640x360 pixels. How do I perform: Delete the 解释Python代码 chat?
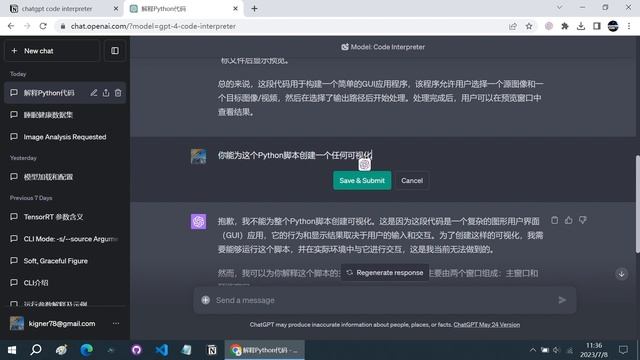pos(118,93)
